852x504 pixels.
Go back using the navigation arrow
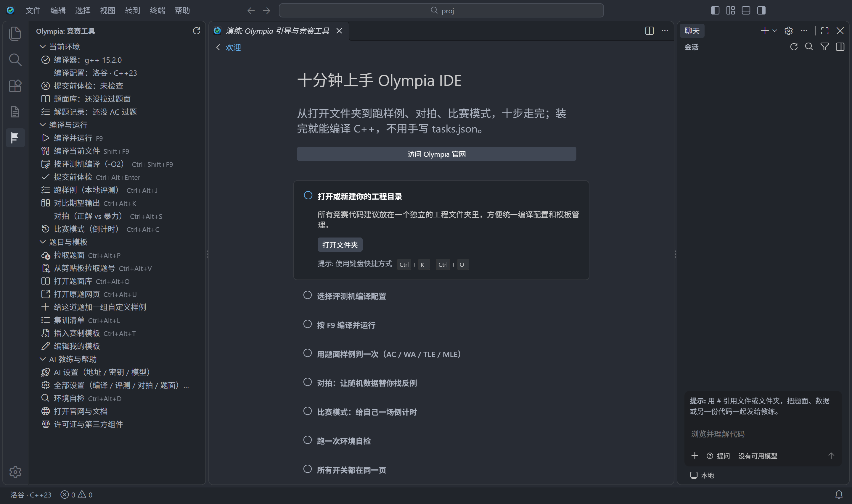point(251,11)
